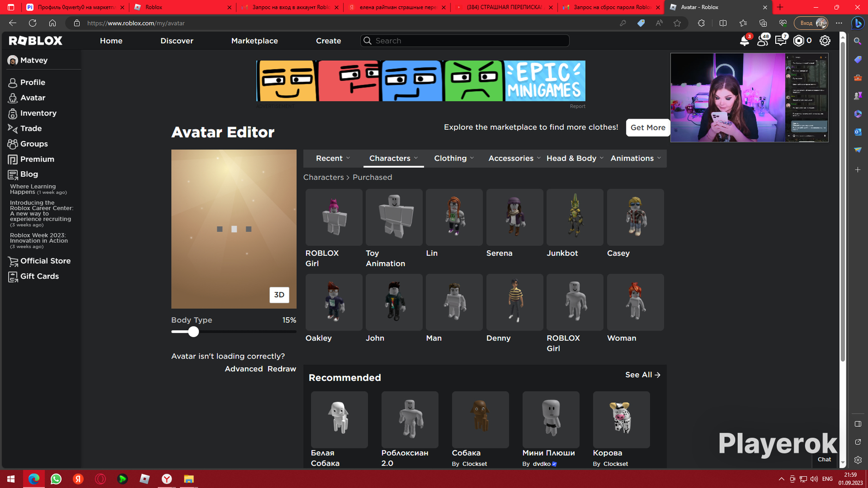Expand the Animations dropdown

tap(636, 159)
